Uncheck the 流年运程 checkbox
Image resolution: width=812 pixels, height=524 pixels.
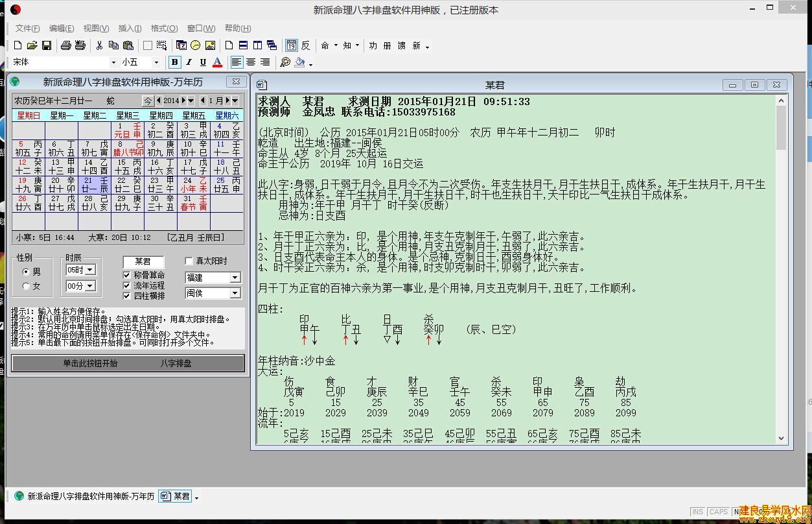pyautogui.click(x=127, y=285)
